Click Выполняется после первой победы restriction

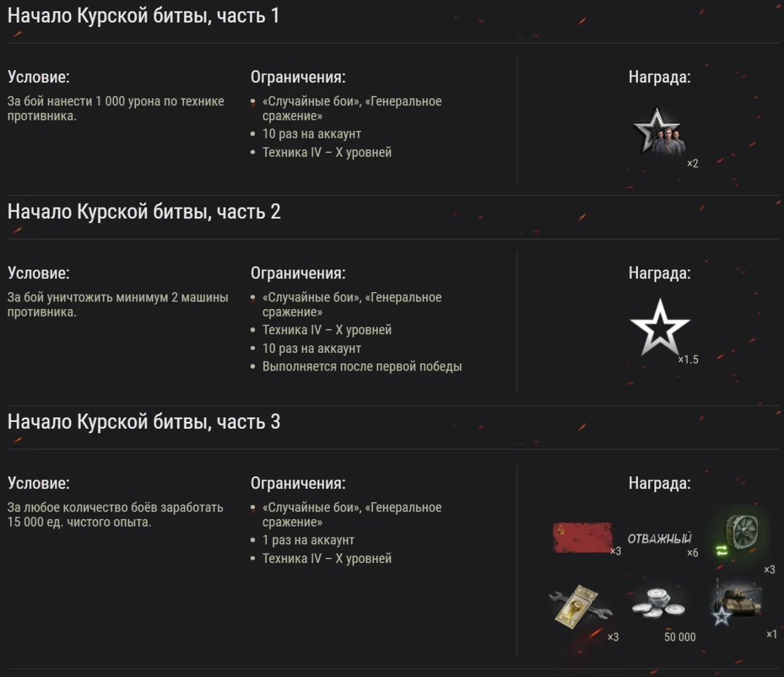point(362,367)
